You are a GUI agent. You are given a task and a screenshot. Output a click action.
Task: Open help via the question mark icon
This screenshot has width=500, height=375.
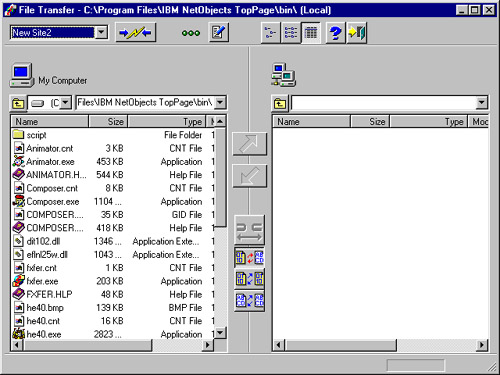335,33
